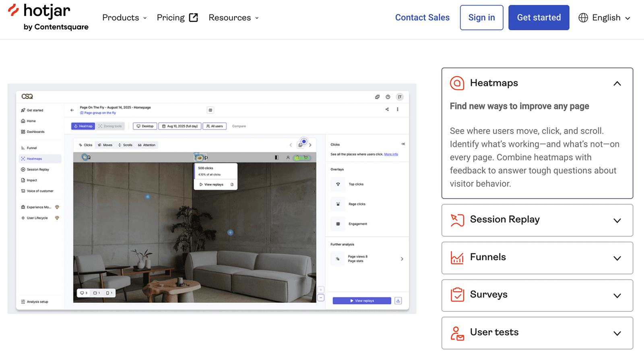Select Experience Mo... in demo sidebar
Viewport: 644px width, 362px height.
pos(40,207)
